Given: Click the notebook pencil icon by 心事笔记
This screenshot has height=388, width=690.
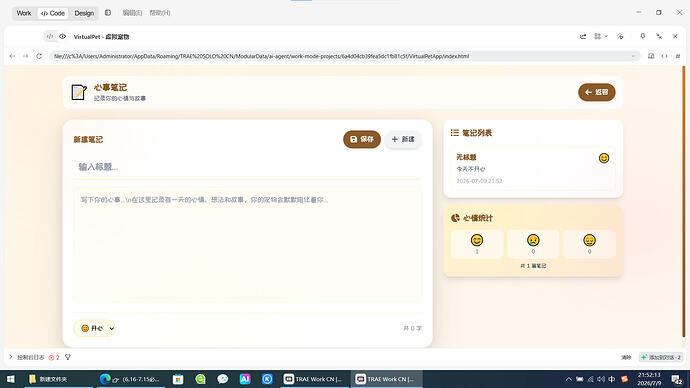Looking at the screenshot, I should (79, 92).
